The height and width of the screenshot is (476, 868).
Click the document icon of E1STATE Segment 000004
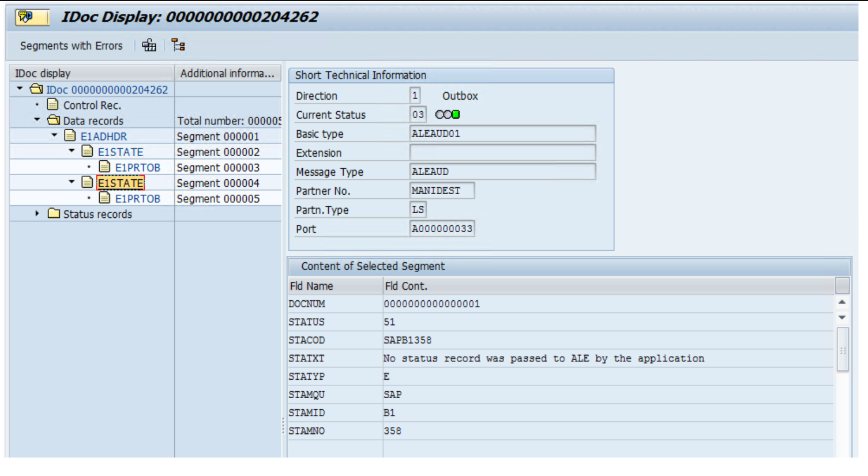pyautogui.click(x=88, y=183)
